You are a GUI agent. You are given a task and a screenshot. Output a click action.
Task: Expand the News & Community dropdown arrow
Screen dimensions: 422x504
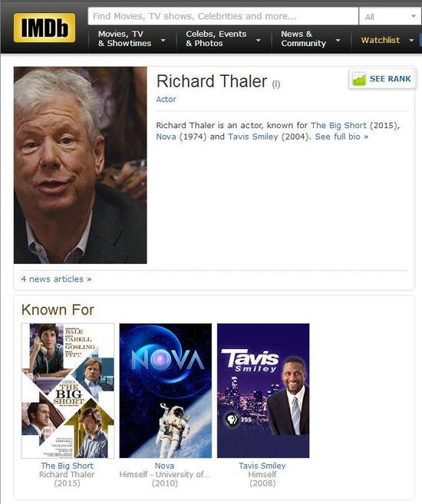click(338, 40)
